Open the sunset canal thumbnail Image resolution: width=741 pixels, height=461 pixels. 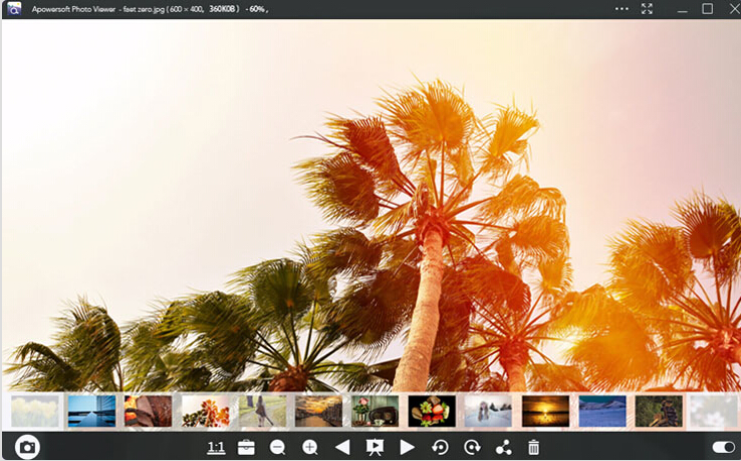319,411
